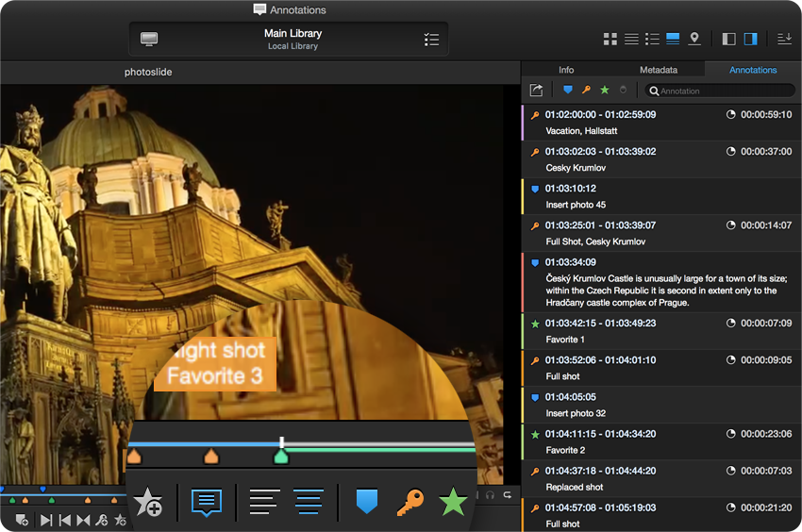
Task: Jump to previous annotation with bar-back icon
Action: (x=64, y=521)
